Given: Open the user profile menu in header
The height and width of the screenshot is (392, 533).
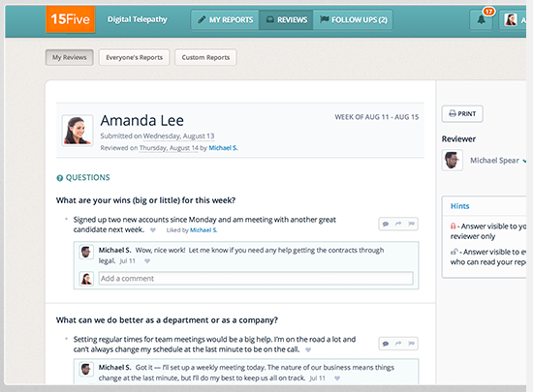Looking at the screenshot, I should [513, 19].
